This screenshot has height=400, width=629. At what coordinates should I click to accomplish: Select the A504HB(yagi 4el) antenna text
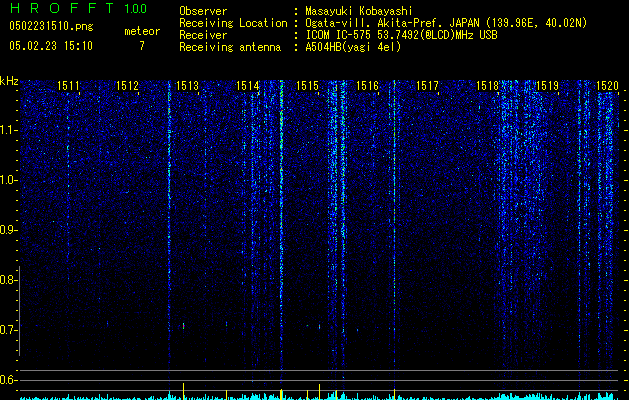click(x=353, y=47)
